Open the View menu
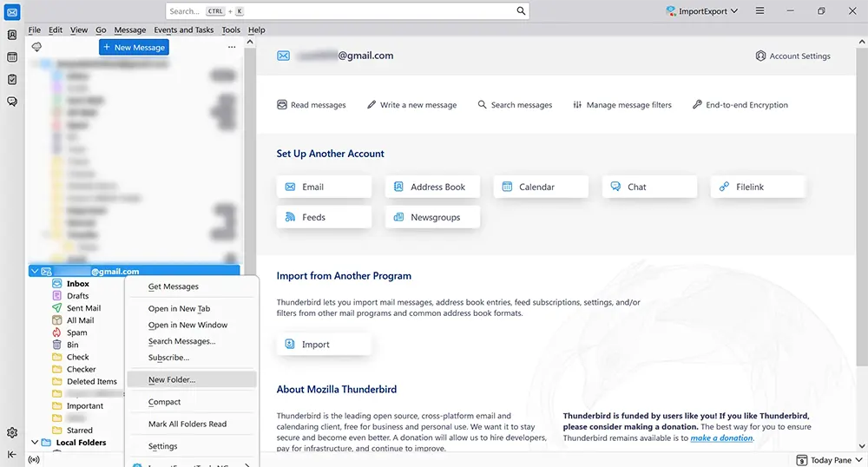This screenshot has height=467, width=868. click(79, 30)
